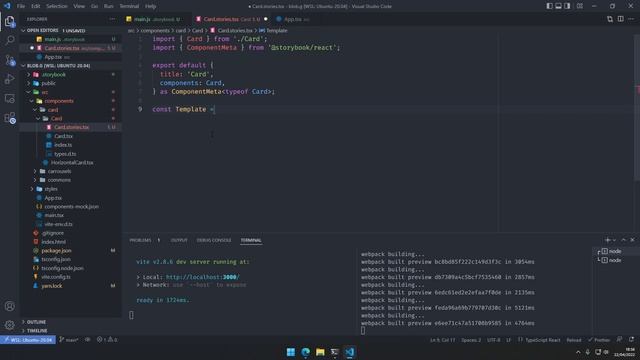This screenshot has width=640, height=360.
Task: Click the WSL: Ubuntu-20.04 remote indicator
Action: (x=28, y=340)
